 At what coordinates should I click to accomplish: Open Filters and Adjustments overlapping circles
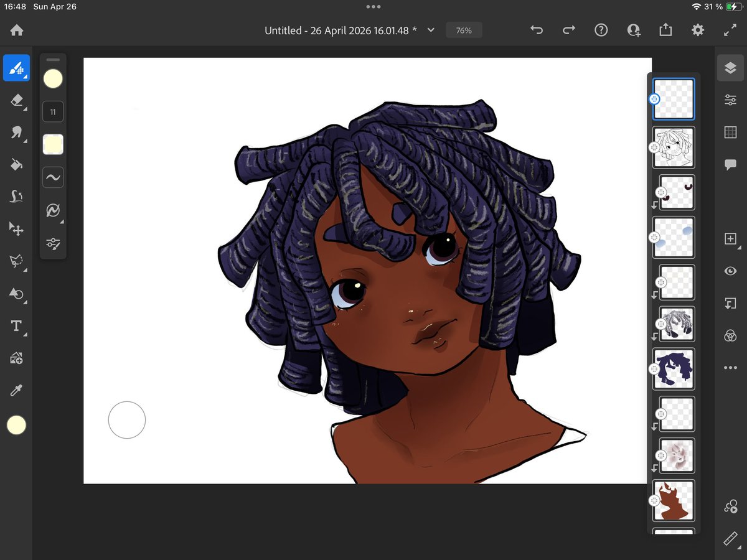(730, 335)
